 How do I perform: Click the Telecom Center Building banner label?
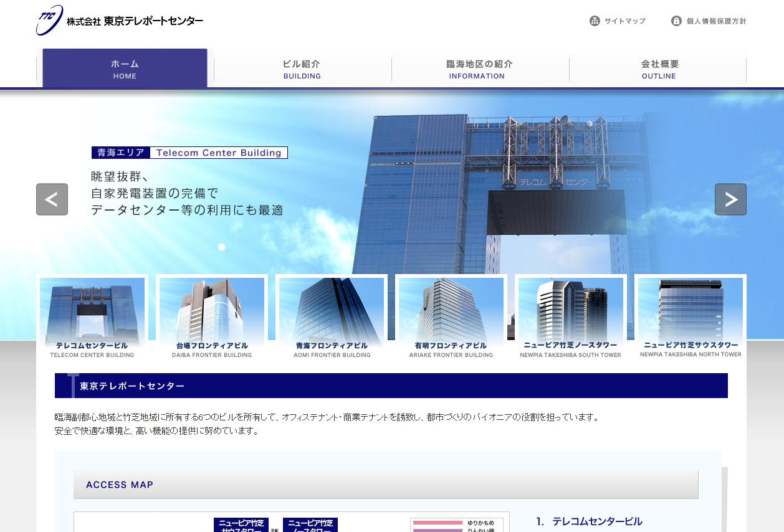point(219,153)
